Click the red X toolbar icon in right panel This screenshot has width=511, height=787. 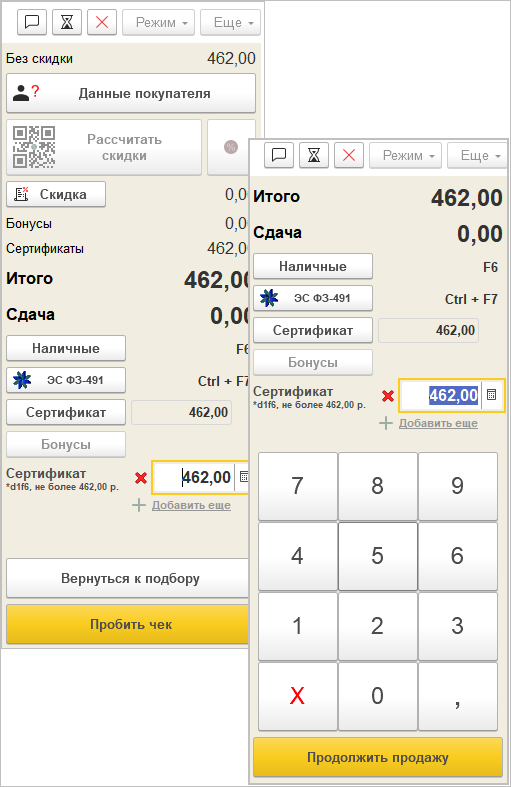[x=349, y=155]
